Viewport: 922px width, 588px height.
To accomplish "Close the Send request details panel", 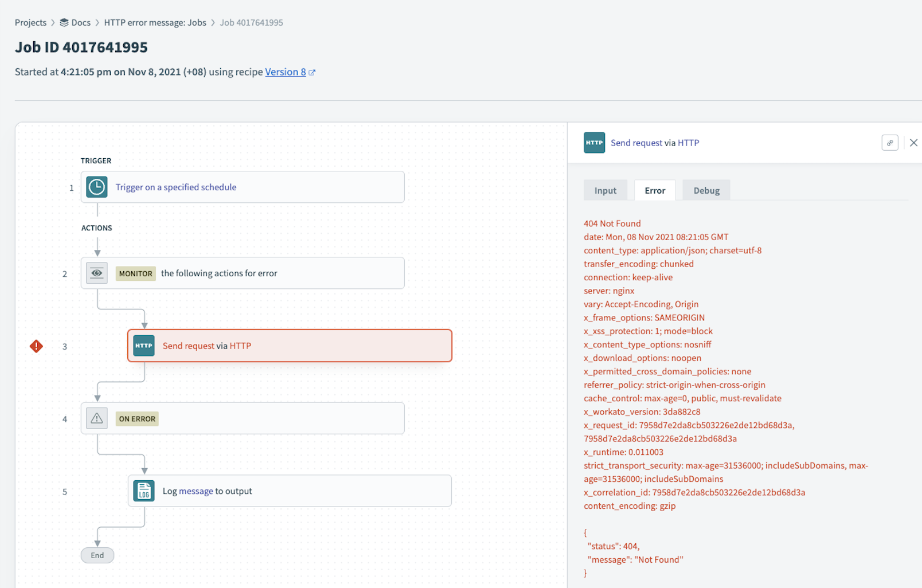I will pos(913,143).
